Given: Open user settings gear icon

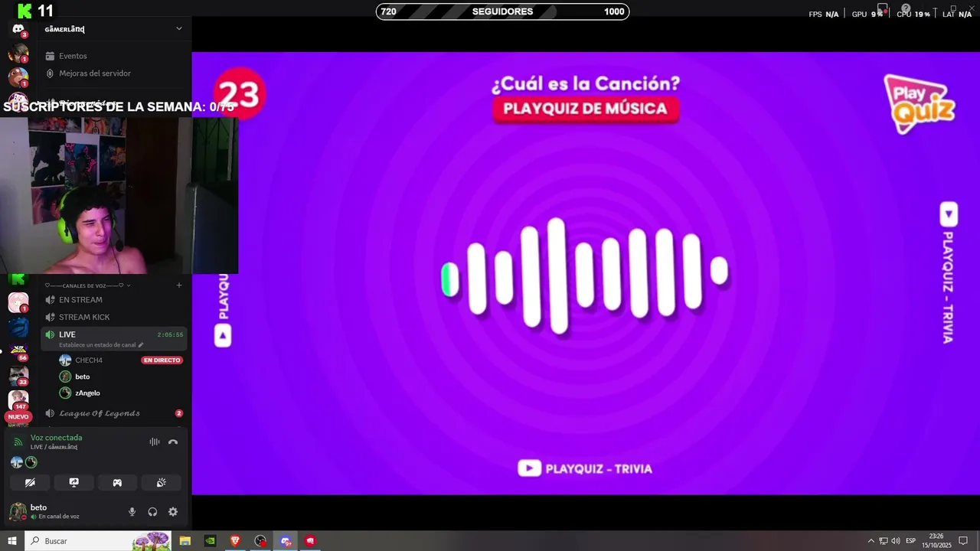Looking at the screenshot, I should (173, 512).
